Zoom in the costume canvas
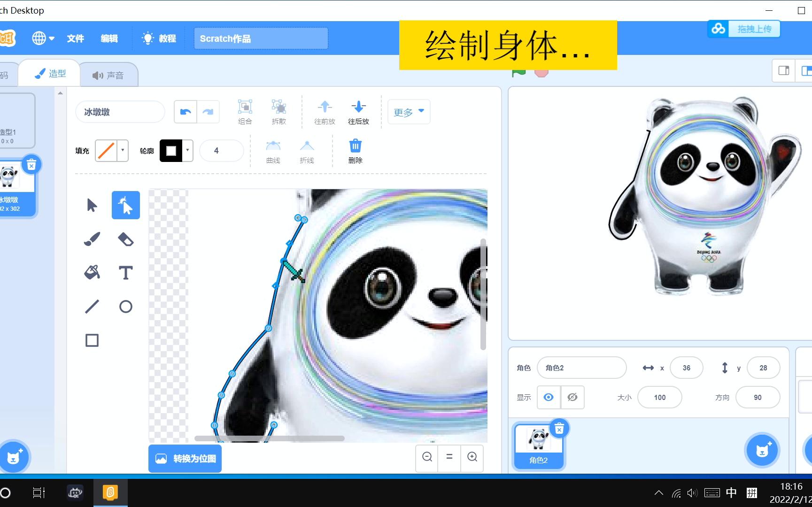Viewport: 812px width, 507px height. pos(472,457)
